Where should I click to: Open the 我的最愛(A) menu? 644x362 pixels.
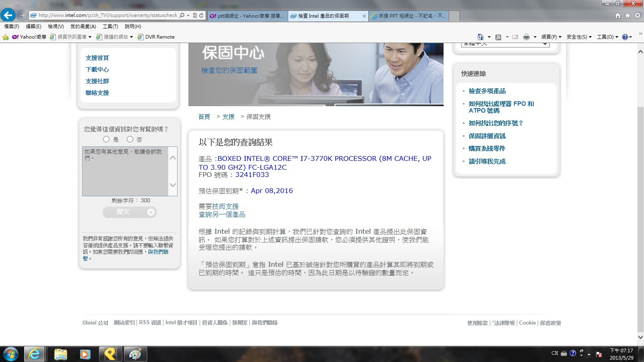(x=83, y=27)
